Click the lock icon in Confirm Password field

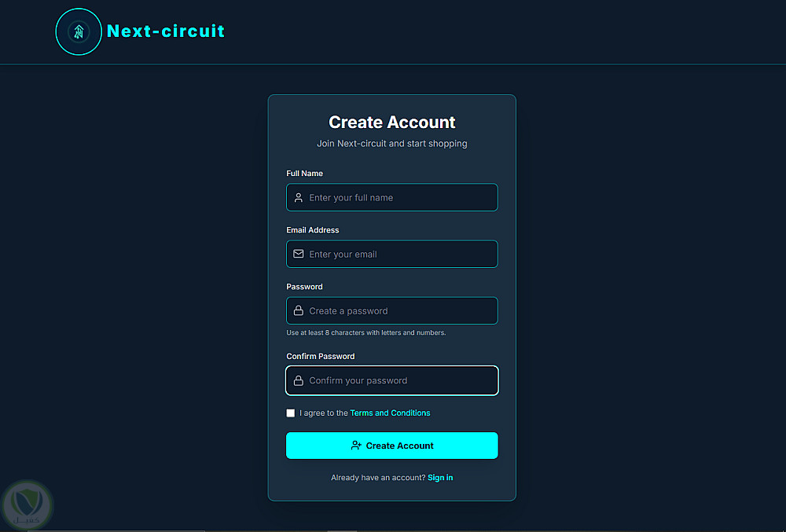[299, 381]
